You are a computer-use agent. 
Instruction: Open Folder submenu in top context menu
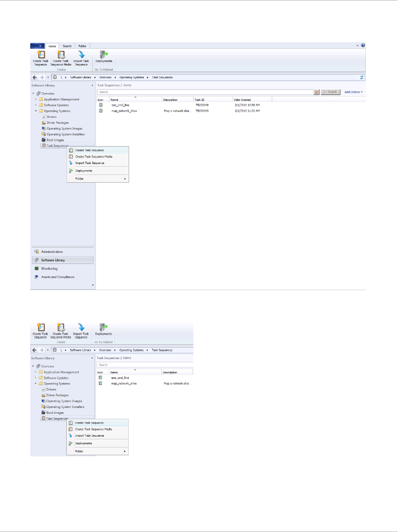[98, 179]
